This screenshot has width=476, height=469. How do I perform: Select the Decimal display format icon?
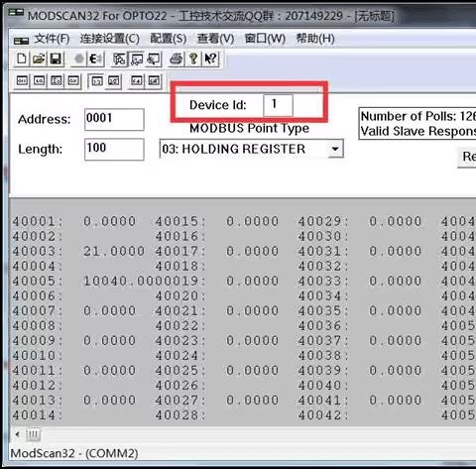click(x=40, y=81)
